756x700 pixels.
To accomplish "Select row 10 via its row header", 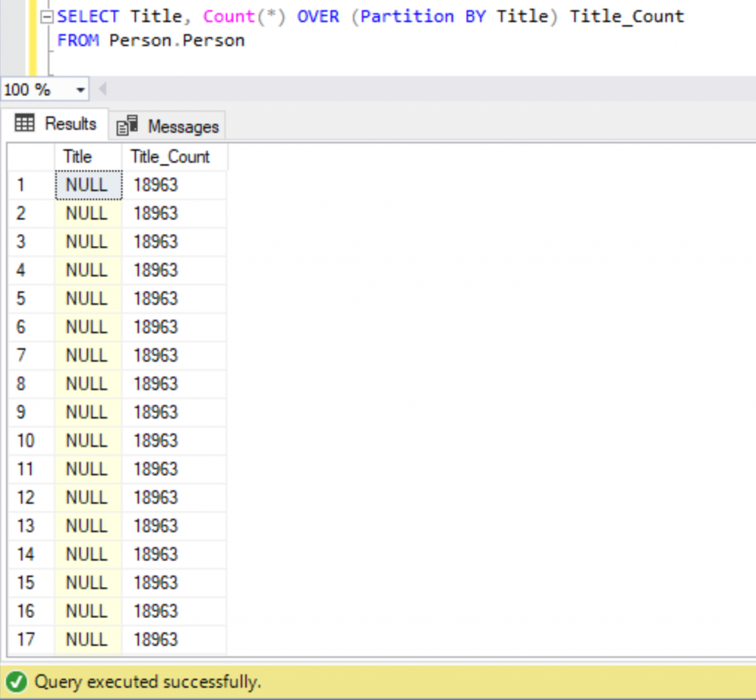I will [31, 441].
